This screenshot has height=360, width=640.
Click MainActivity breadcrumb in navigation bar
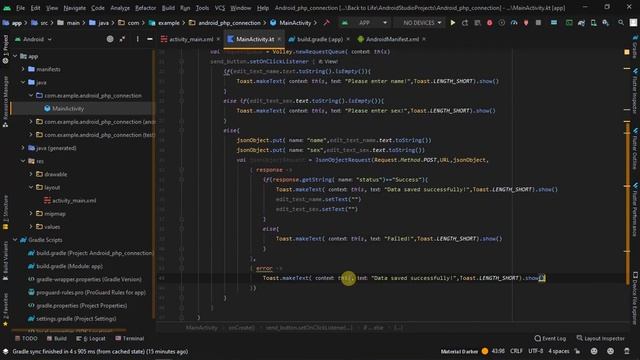291,23
